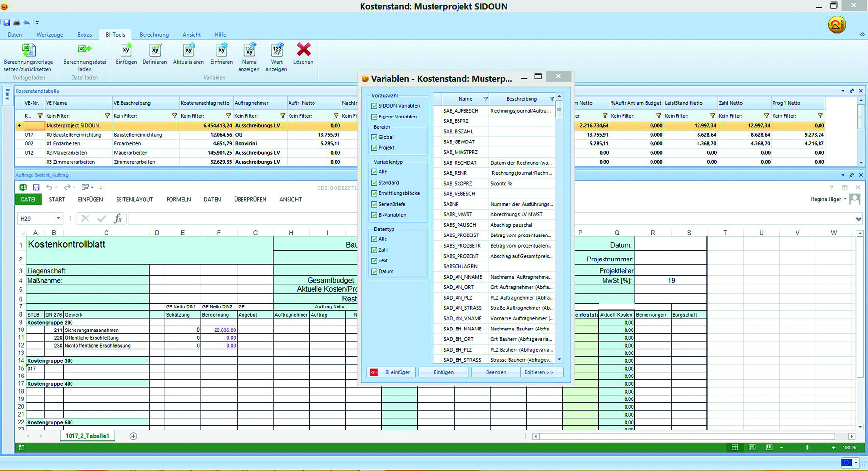
Task: Open the Daten ribbon tab
Action: pyautogui.click(x=15, y=35)
